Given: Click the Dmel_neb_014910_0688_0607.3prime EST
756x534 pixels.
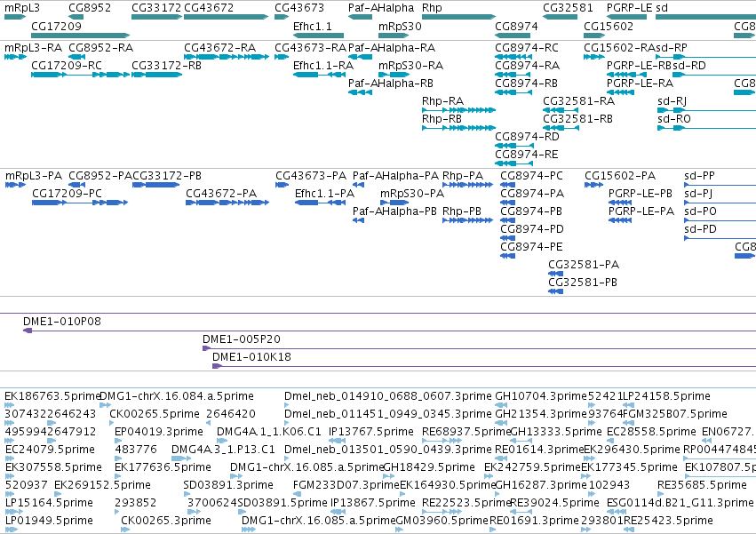Looking at the screenshot, I should [x=287, y=405].
